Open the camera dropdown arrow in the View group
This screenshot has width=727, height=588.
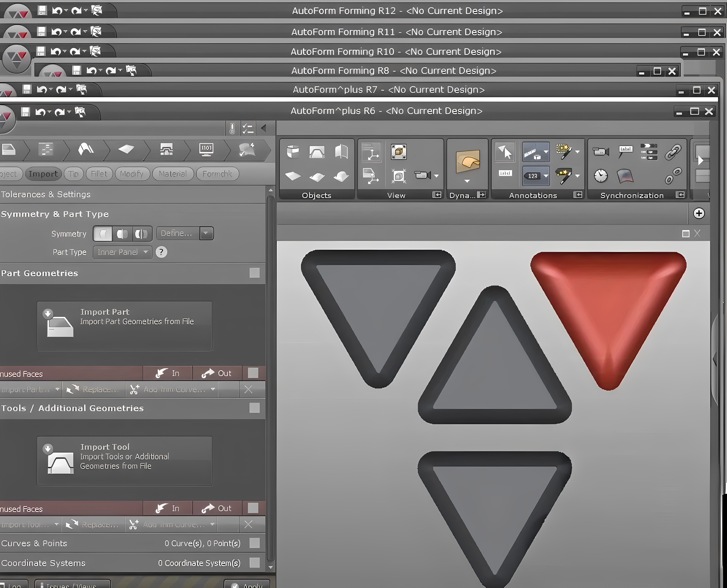coord(436,176)
